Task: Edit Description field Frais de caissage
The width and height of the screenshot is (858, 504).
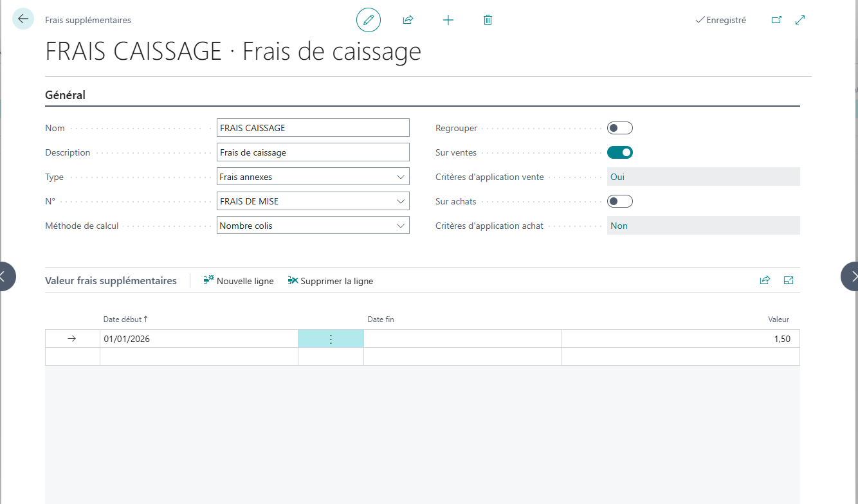Action: click(x=313, y=152)
